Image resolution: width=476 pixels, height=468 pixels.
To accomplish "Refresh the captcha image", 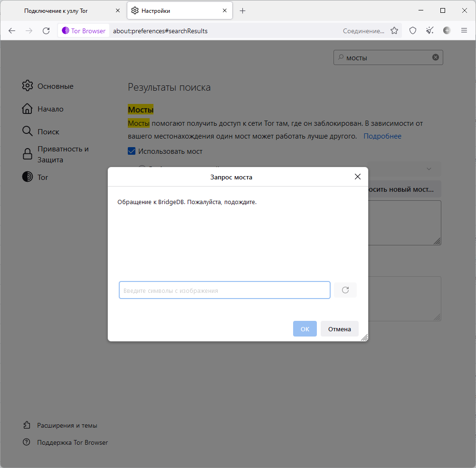I will pos(345,290).
